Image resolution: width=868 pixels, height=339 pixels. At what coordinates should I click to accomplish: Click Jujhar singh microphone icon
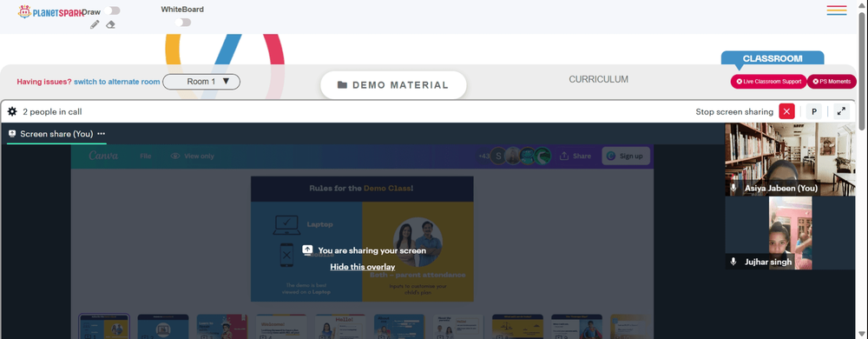click(733, 262)
